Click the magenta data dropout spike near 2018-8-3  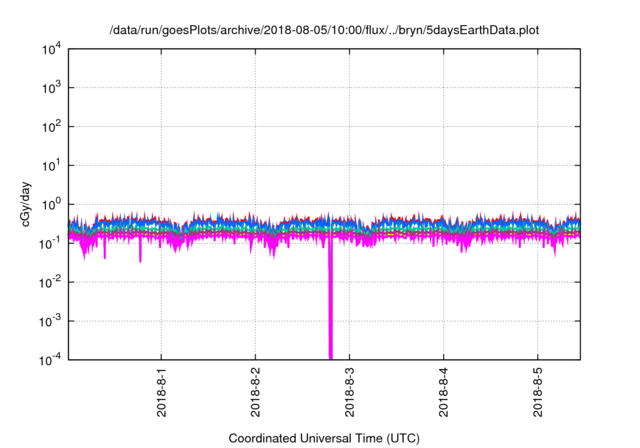click(x=331, y=302)
